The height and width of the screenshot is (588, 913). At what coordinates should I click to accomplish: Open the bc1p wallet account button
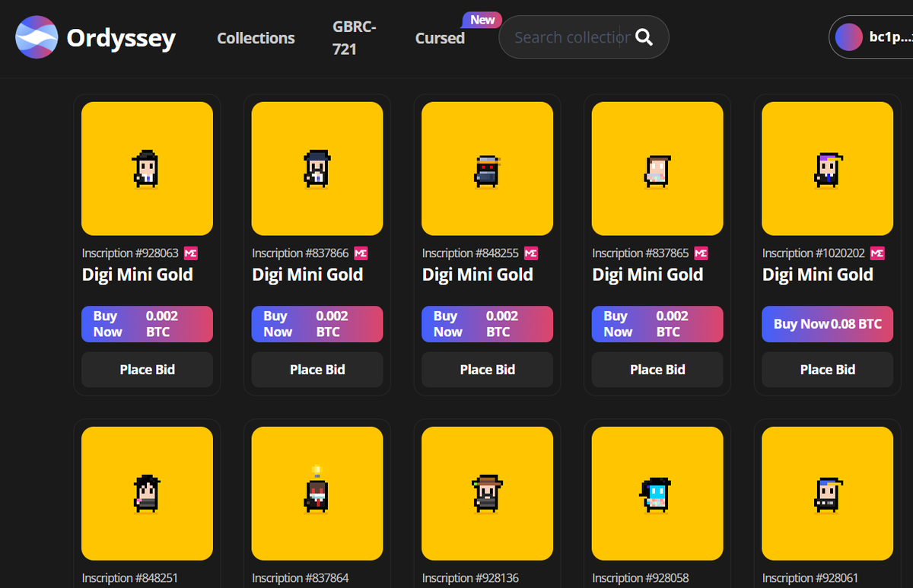pos(871,37)
